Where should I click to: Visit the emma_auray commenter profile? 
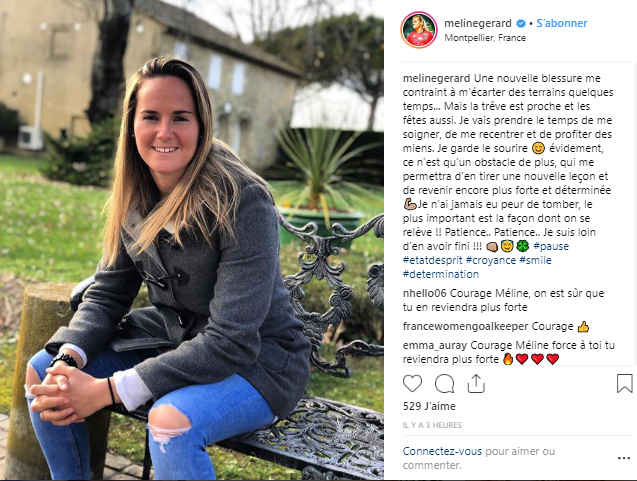(x=435, y=345)
